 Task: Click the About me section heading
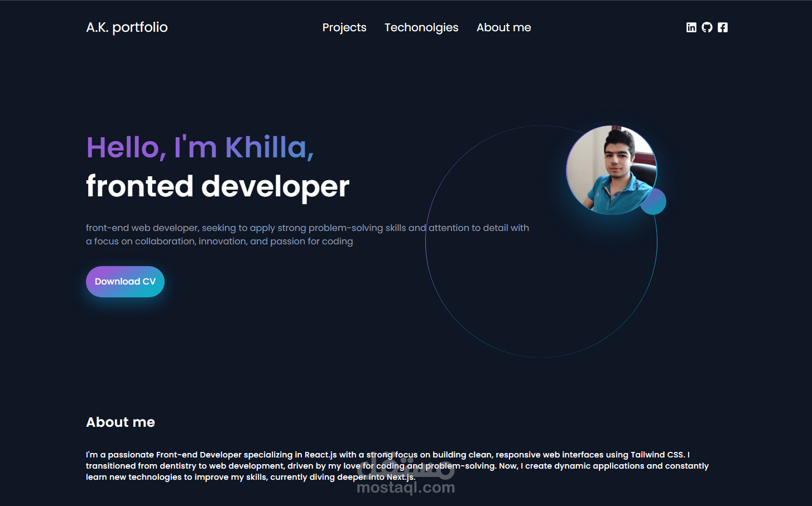tap(121, 422)
